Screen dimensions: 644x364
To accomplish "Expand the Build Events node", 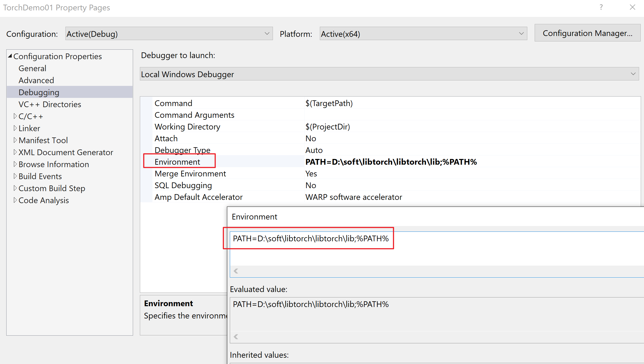I will click(16, 176).
